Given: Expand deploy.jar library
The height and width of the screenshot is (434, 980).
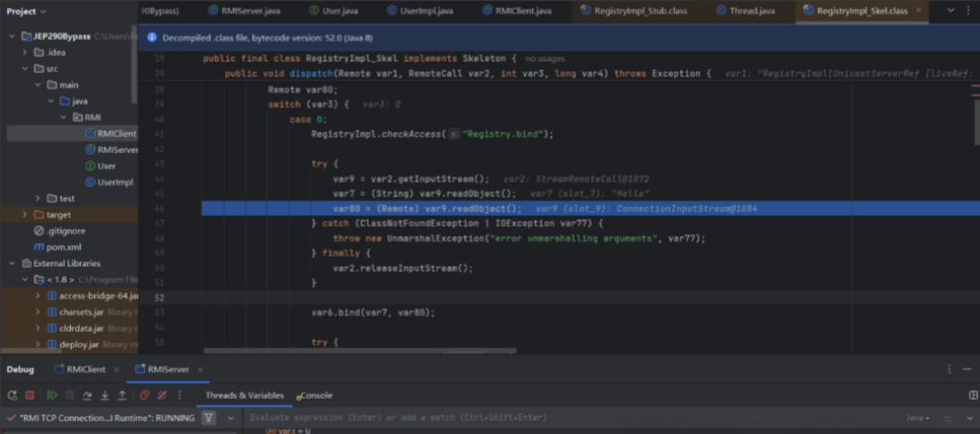Looking at the screenshot, I should coord(38,345).
